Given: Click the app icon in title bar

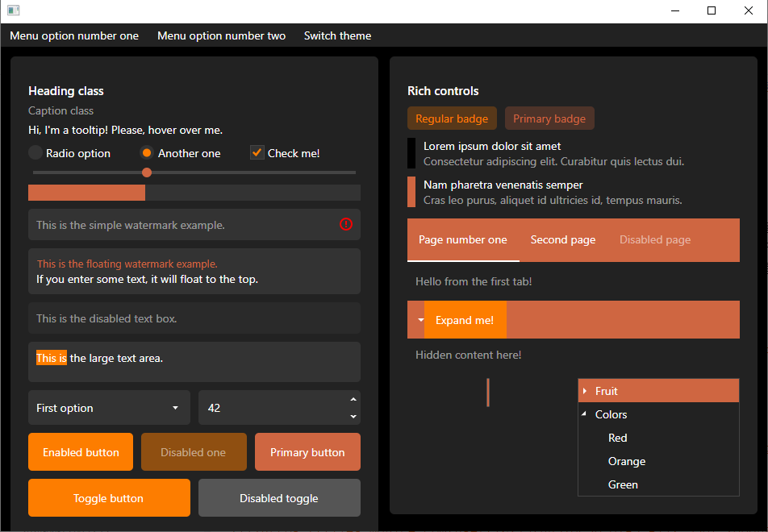Looking at the screenshot, I should click(x=13, y=10).
